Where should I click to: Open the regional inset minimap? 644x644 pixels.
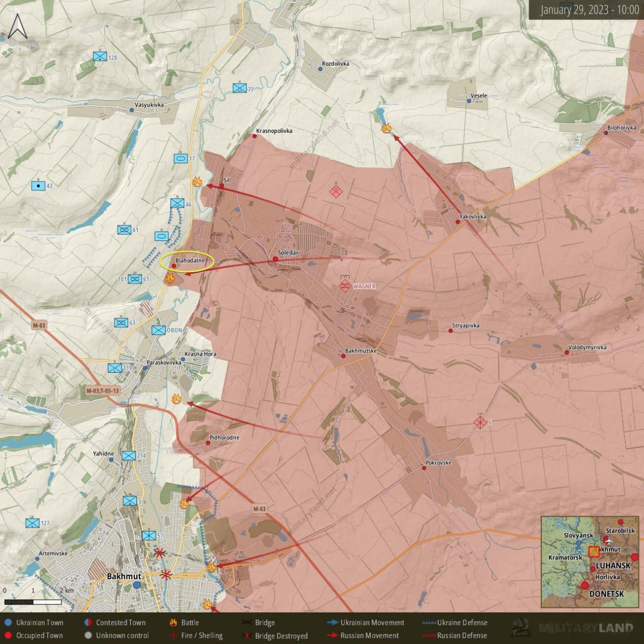pyautogui.click(x=590, y=561)
